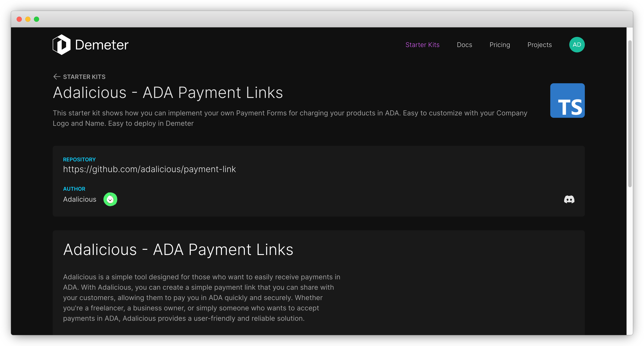
Task: Click the top page title Adalicious - ADA Payment Links
Action: pyautogui.click(x=168, y=93)
